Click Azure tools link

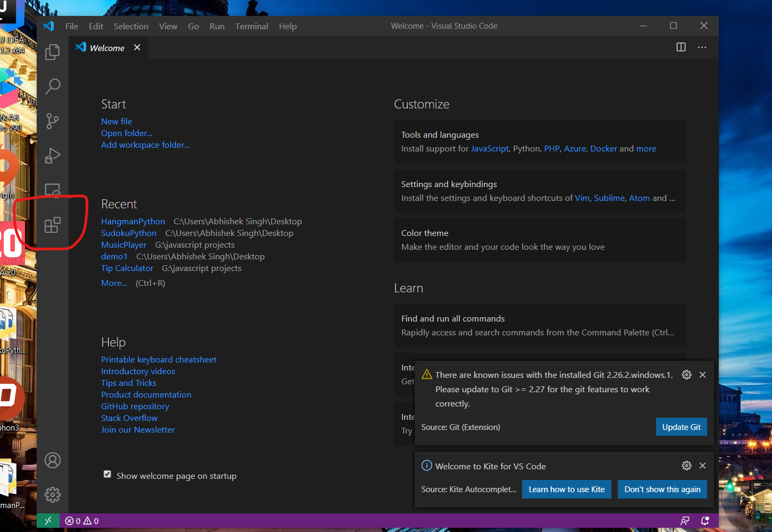point(575,148)
